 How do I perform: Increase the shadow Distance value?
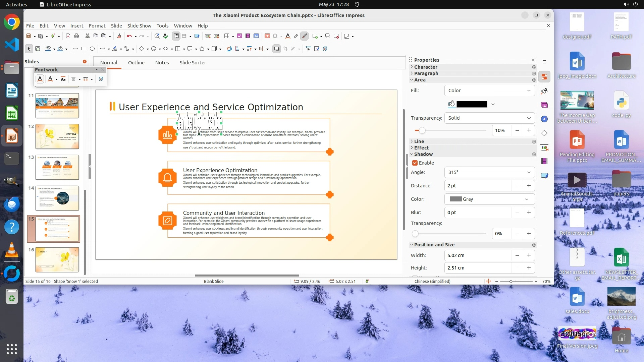click(x=529, y=186)
